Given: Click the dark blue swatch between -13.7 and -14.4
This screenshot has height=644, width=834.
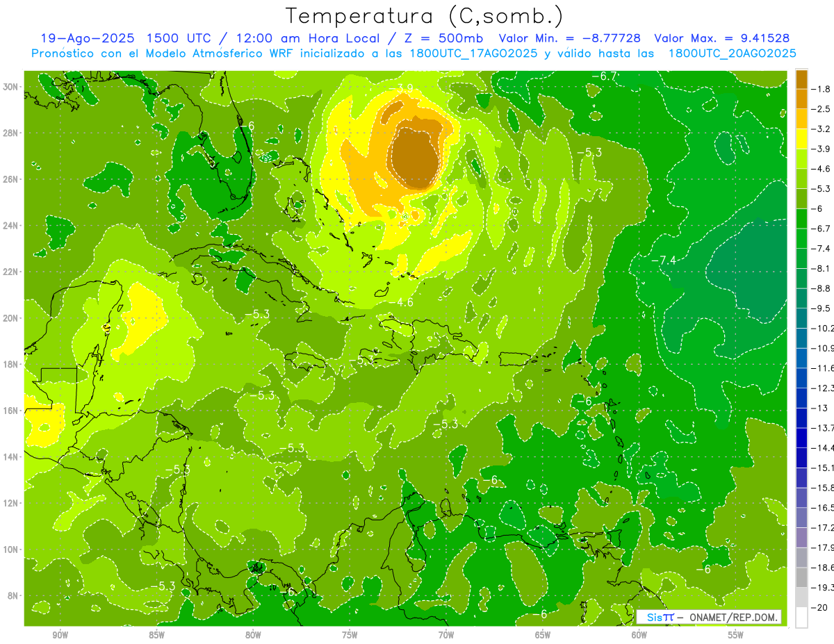Looking at the screenshot, I should pyautogui.click(x=801, y=437).
